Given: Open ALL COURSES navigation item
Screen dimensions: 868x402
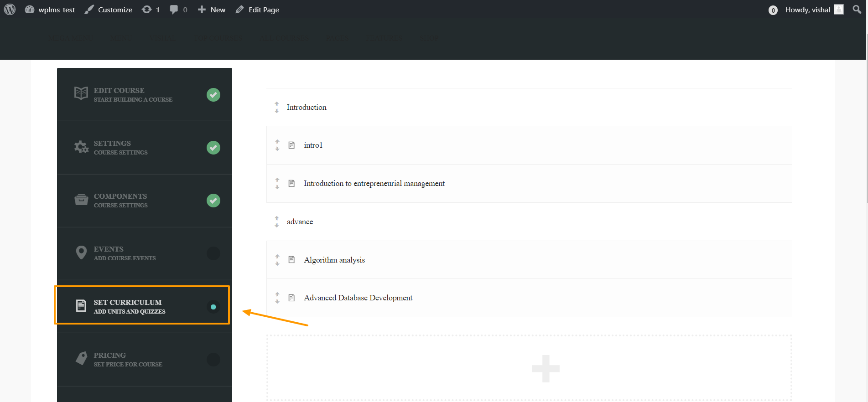Looking at the screenshot, I should pyautogui.click(x=284, y=38).
